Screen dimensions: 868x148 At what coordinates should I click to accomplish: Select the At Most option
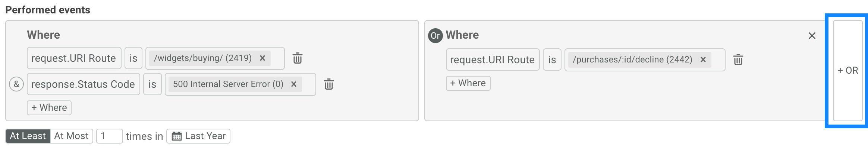71,136
